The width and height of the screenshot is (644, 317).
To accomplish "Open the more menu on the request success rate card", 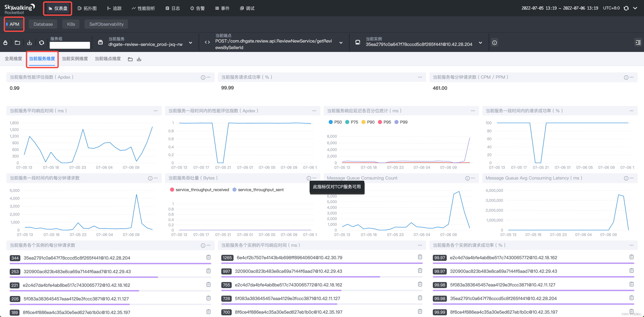I will pos(420,77).
